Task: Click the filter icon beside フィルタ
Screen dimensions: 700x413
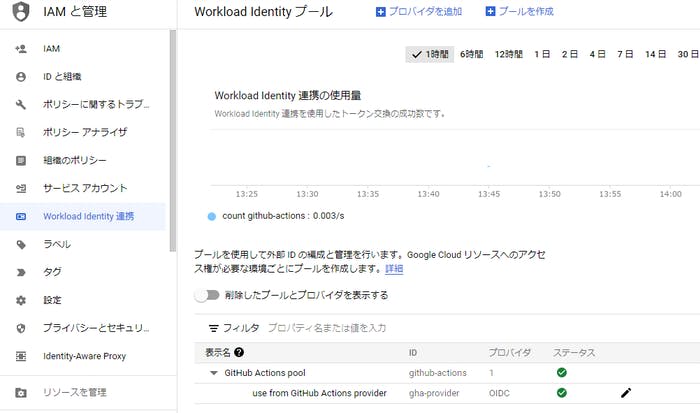Action: [214, 328]
